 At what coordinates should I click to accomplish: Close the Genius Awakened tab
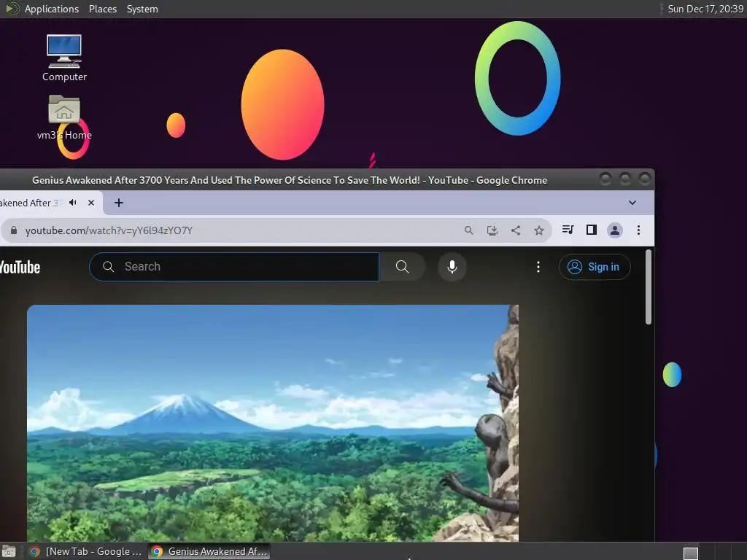[91, 203]
